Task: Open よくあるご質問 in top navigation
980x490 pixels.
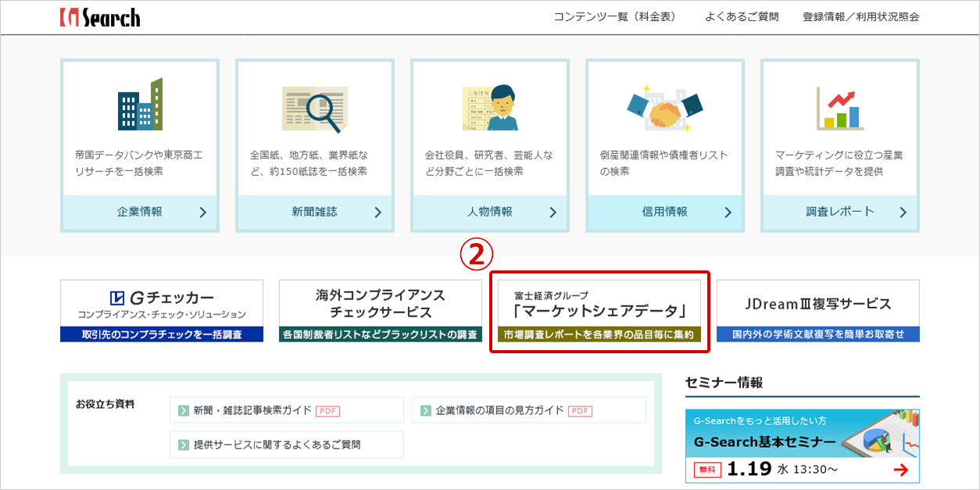Action: tap(741, 17)
